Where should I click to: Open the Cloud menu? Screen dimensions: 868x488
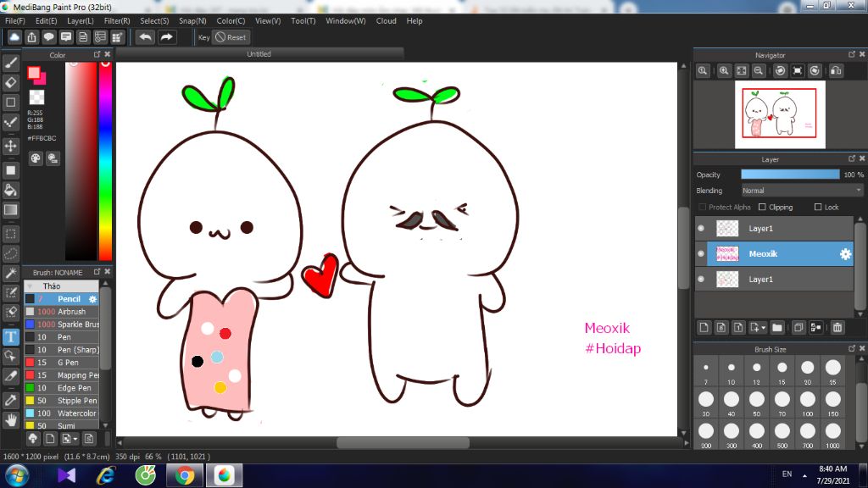pyautogui.click(x=387, y=21)
